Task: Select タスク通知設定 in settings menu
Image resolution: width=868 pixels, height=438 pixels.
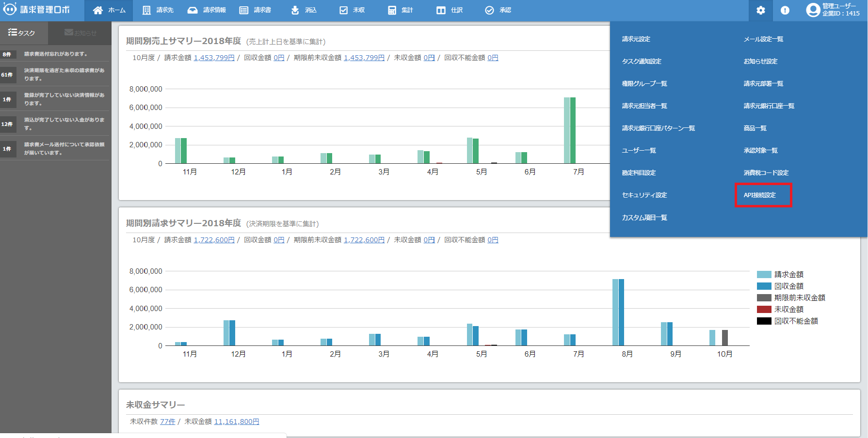Action: (642, 62)
